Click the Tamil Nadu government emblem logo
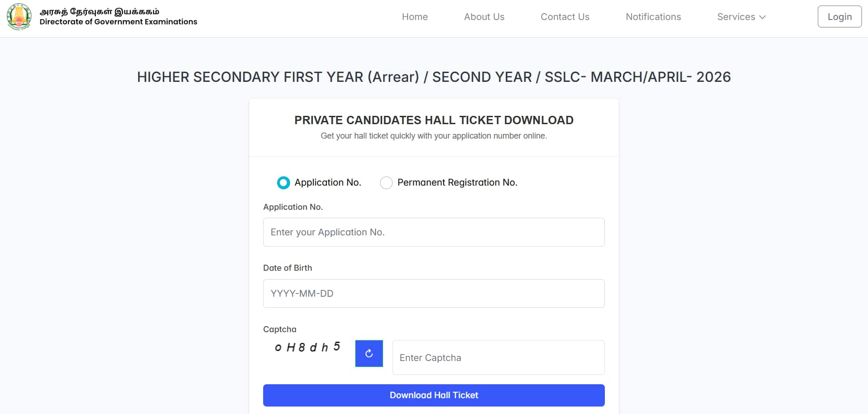Viewport: 868px width, 414px height. [x=19, y=16]
